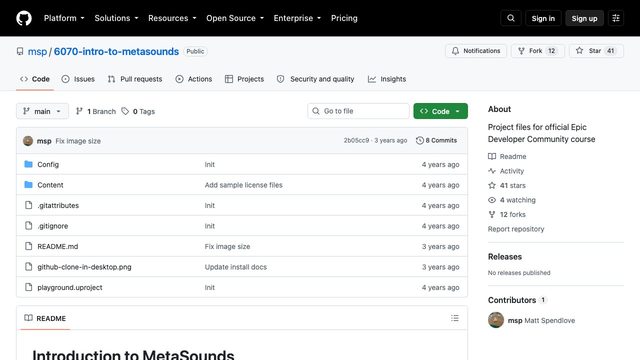Open the Pricing page

click(344, 18)
